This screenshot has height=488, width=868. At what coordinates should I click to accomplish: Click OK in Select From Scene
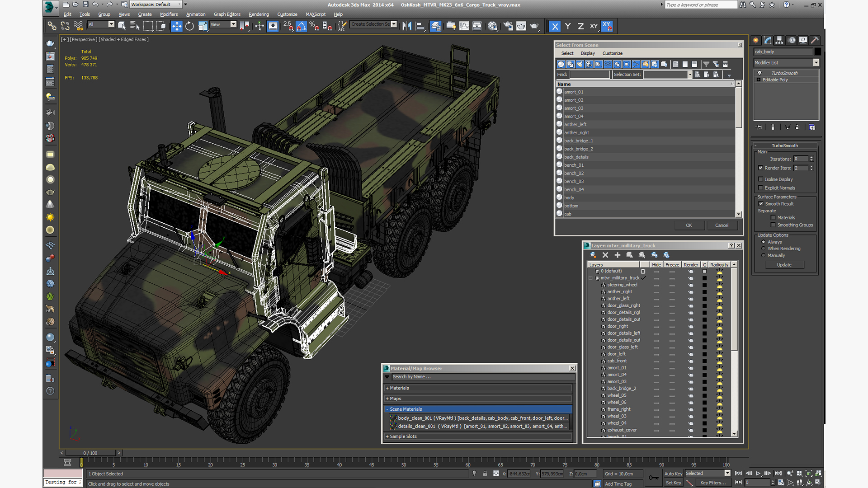[689, 225]
